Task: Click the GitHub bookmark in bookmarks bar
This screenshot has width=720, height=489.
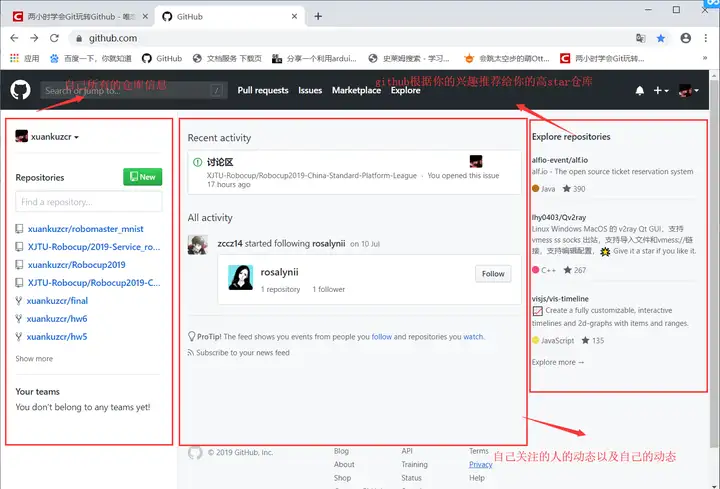Action: click(x=162, y=58)
